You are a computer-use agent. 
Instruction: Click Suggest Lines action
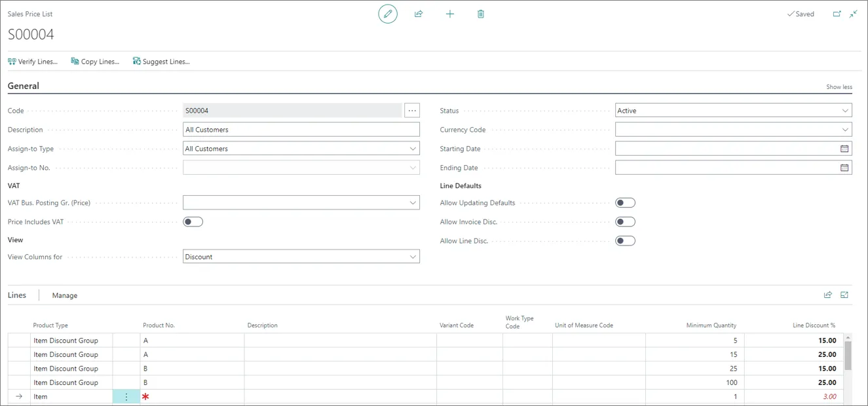(x=161, y=62)
